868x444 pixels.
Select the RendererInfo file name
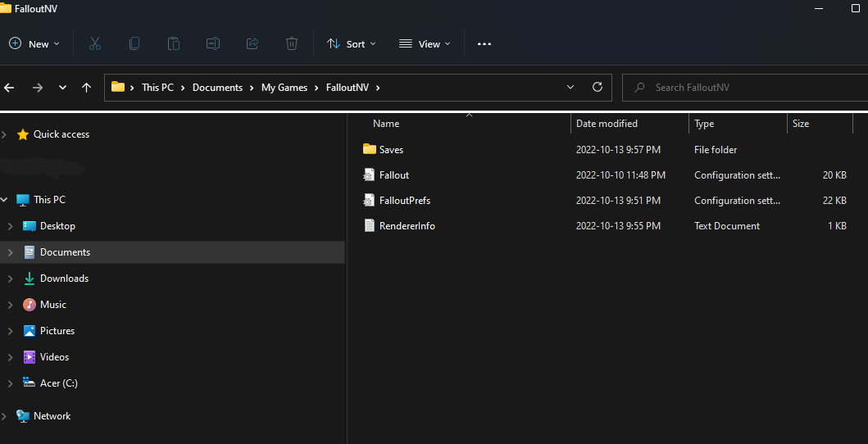pyautogui.click(x=407, y=225)
